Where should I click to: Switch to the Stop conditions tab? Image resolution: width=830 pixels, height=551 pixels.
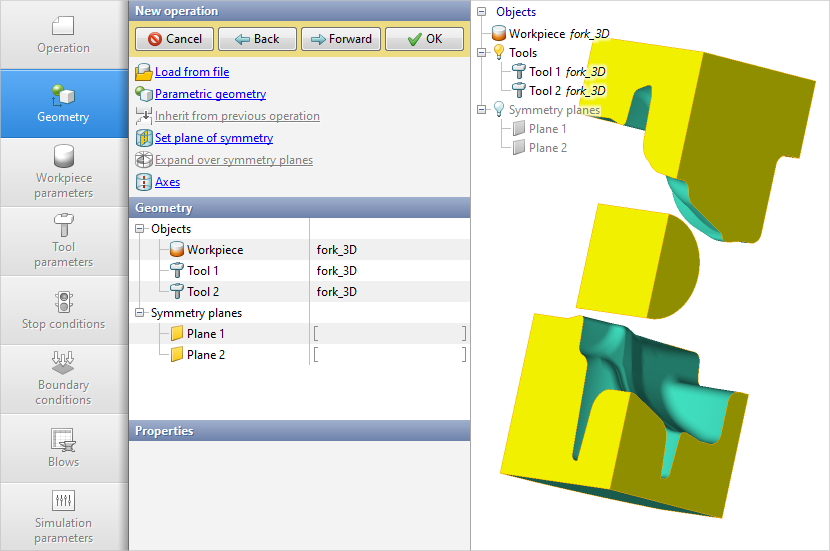point(64,310)
